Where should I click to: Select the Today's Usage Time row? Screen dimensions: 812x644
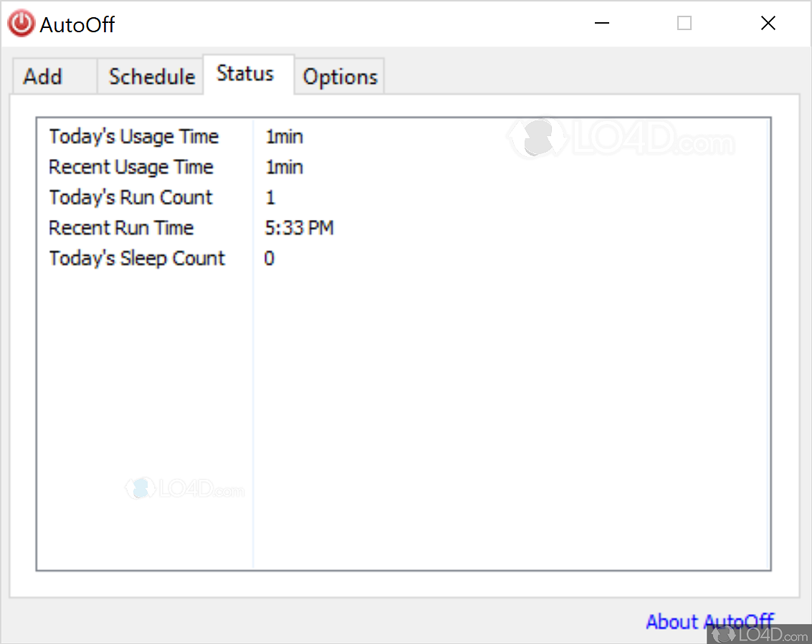click(134, 137)
